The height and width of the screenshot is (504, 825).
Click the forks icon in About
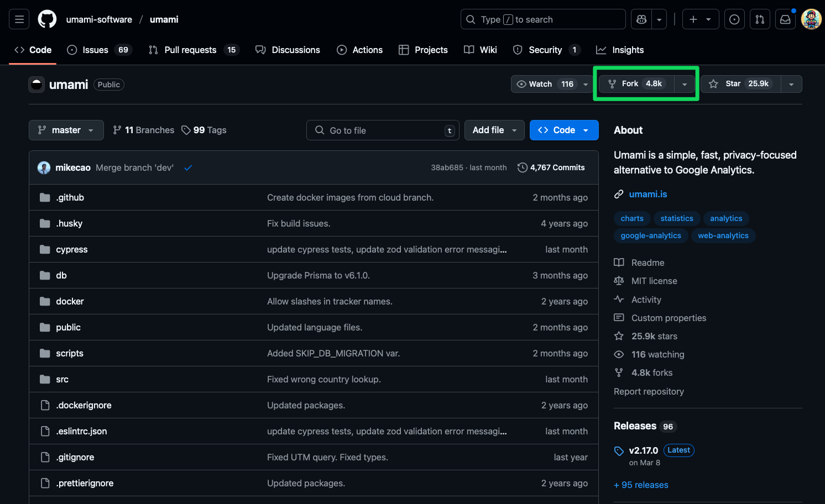click(619, 372)
